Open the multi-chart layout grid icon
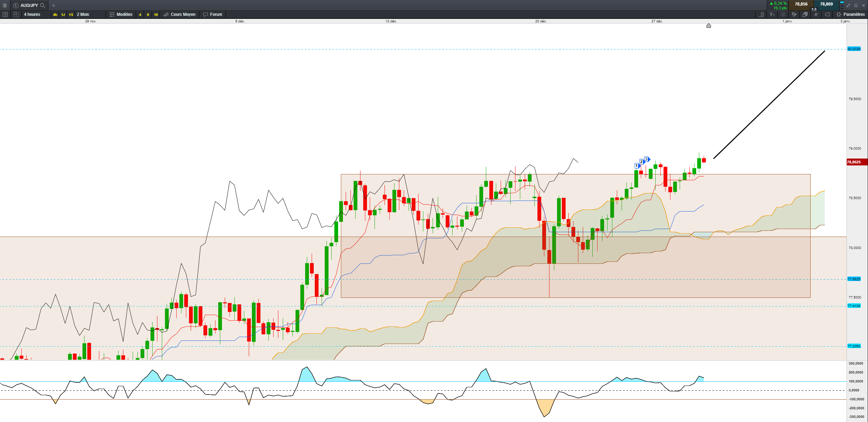The width and height of the screenshot is (868, 422). tap(16, 14)
